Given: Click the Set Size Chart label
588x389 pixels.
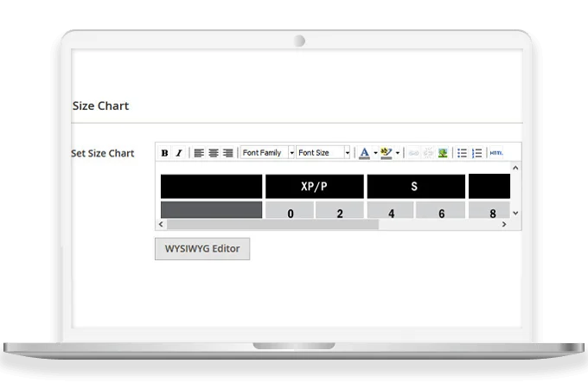Looking at the screenshot, I should pyautogui.click(x=103, y=153).
